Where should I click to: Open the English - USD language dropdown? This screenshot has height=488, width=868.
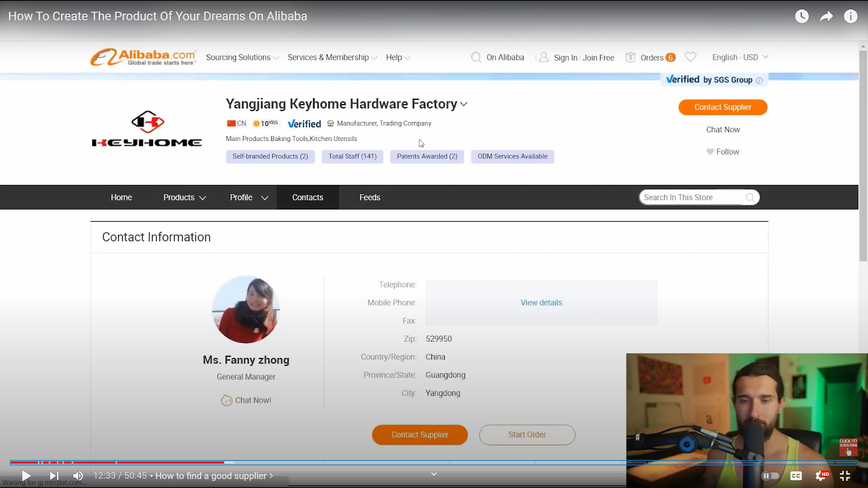[741, 57]
